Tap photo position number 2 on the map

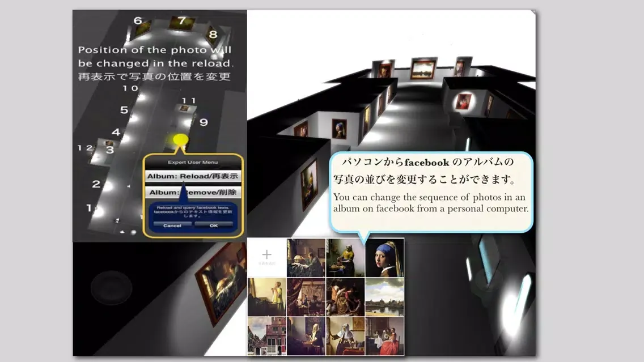click(x=96, y=184)
